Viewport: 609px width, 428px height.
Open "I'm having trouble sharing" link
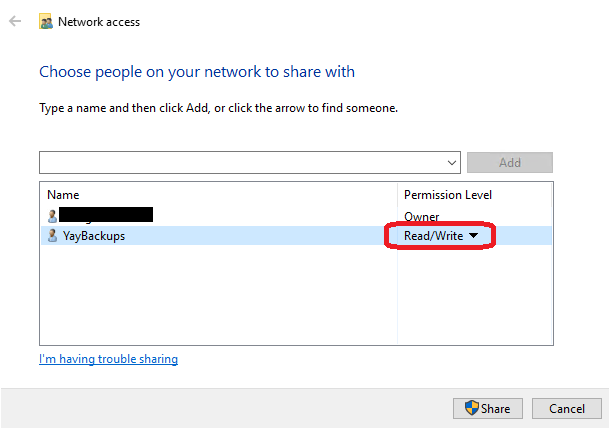pyautogui.click(x=108, y=359)
